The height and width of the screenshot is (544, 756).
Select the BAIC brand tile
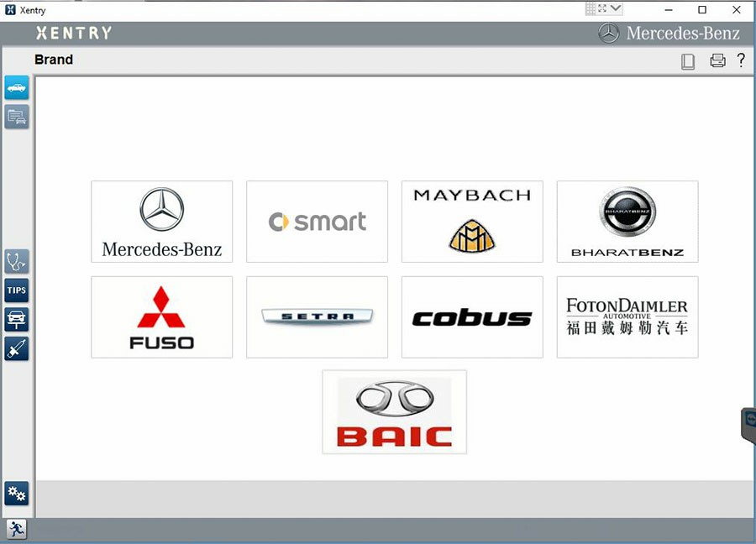tap(394, 412)
